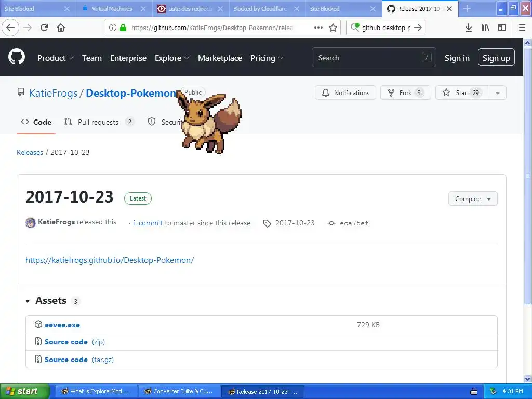Image resolution: width=532 pixels, height=399 pixels.
Task: Open the Desktop-Pokemon repository link
Action: coord(131,93)
